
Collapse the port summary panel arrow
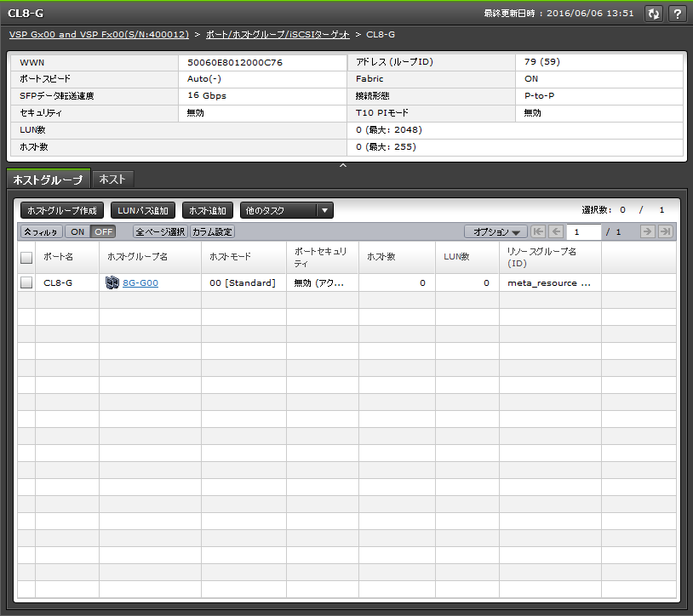point(343,165)
